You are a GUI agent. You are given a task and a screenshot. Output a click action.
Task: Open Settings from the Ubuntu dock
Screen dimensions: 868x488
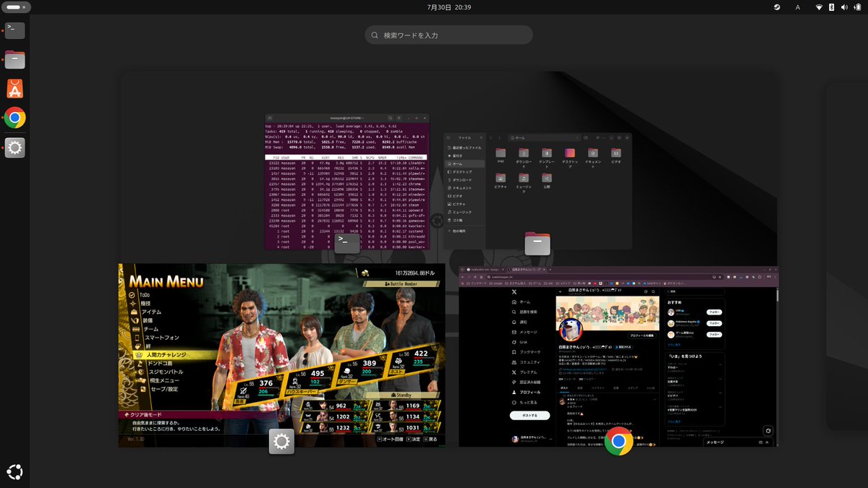pyautogui.click(x=14, y=147)
